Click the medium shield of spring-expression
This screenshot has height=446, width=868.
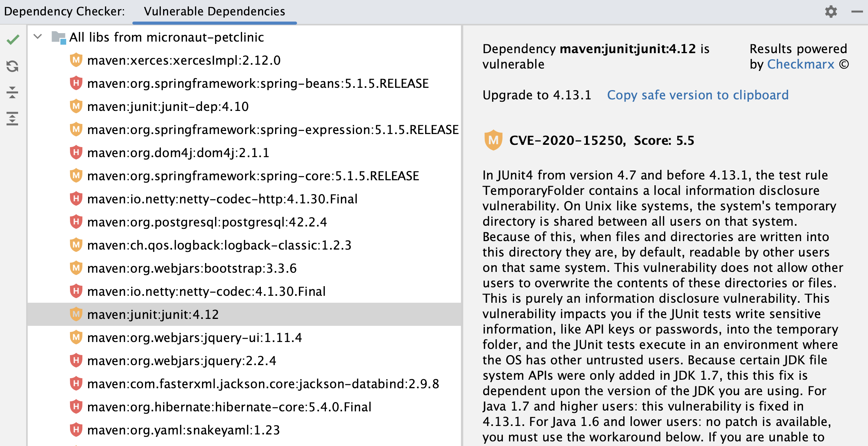(76, 129)
